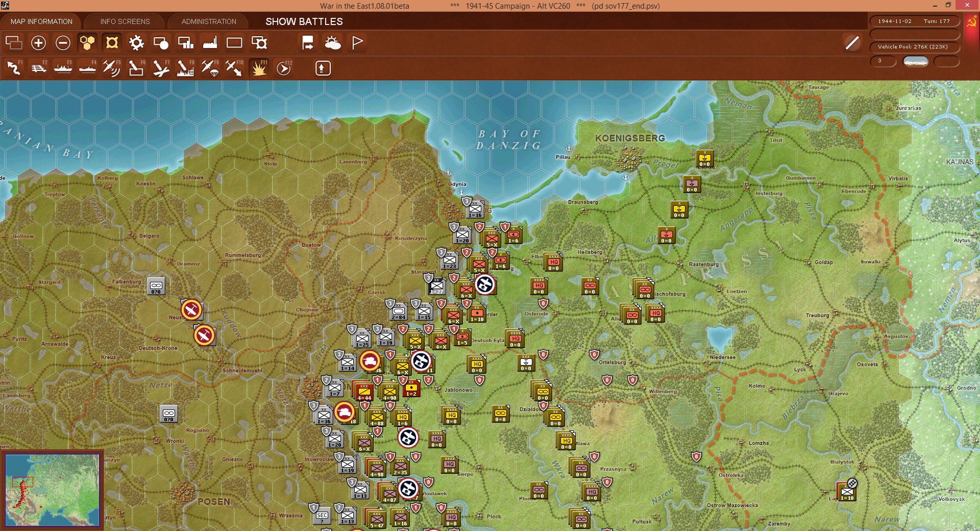980x531 pixels.
Task: Toggle Show Battles mode (F11)
Action: [x=259, y=68]
